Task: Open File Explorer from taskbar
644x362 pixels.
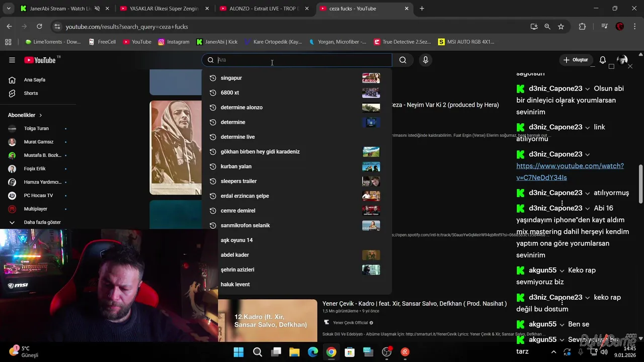Action: coord(294,352)
